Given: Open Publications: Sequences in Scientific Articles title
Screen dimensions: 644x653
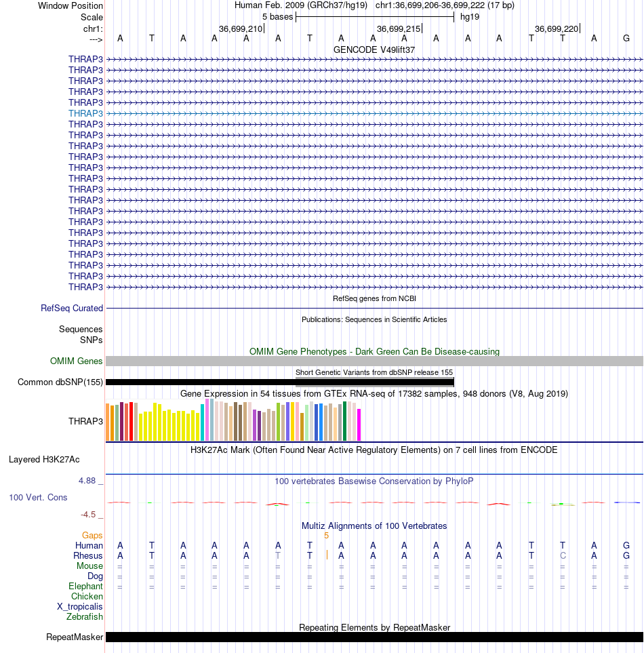Looking at the screenshot, I should [374, 319].
